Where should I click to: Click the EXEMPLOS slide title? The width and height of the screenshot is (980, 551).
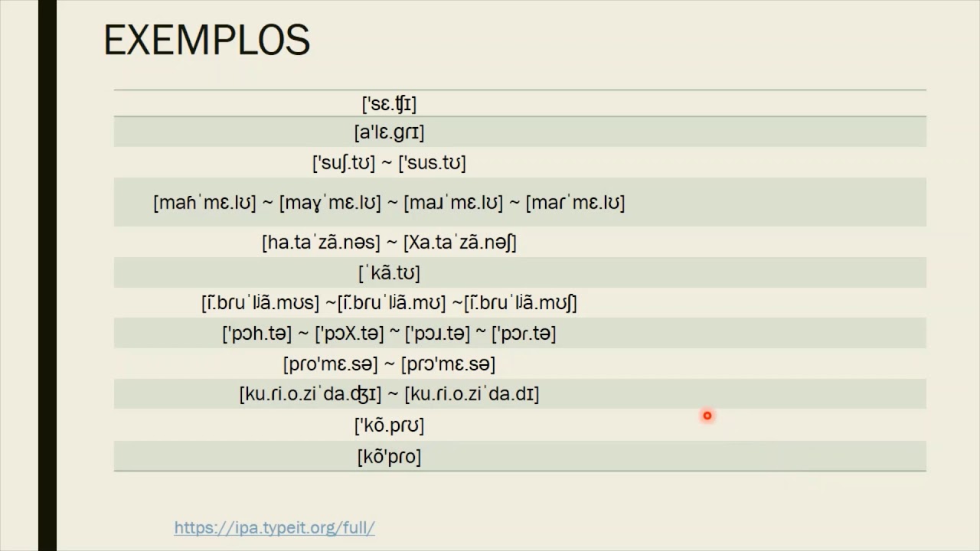(x=207, y=40)
